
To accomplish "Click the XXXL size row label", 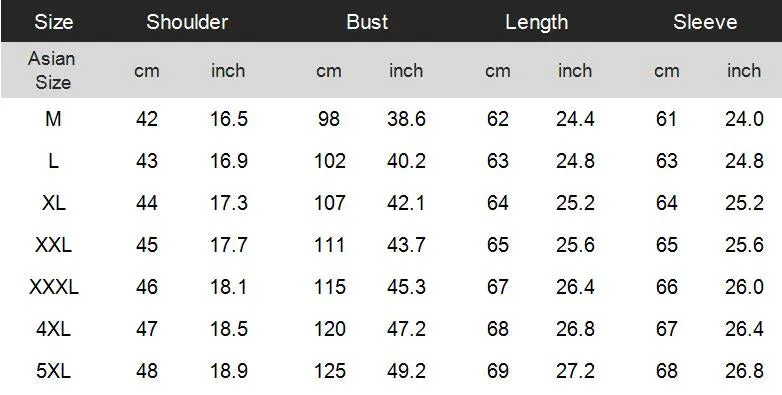I will [54, 287].
